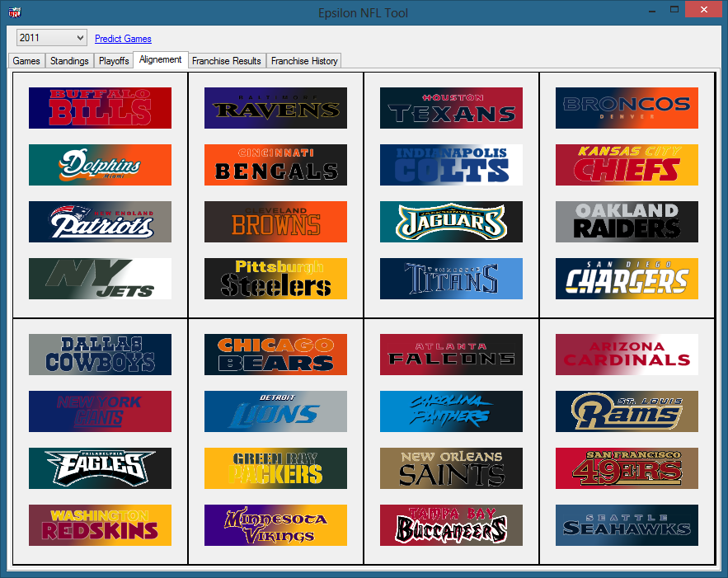Open the New Orleans Saints logo
This screenshot has width=728, height=578.
[451, 468]
